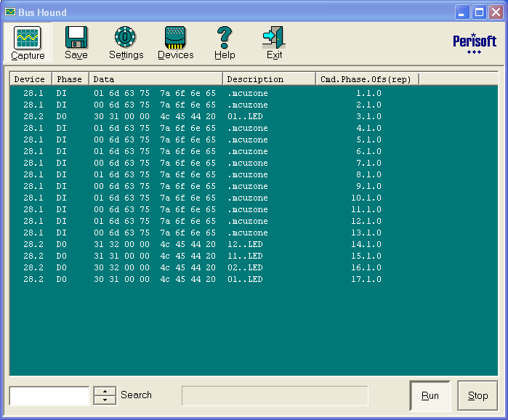Click the Bus Hound title bar icon
The width and height of the screenshot is (508, 420).
pos(10,12)
